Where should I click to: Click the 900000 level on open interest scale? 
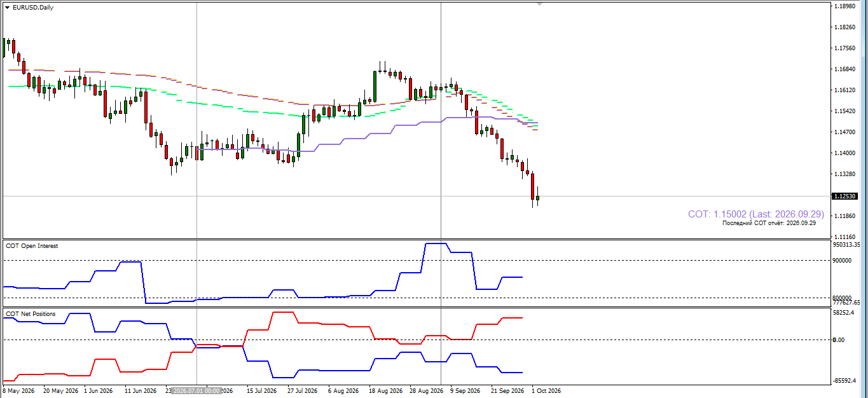pyautogui.click(x=843, y=261)
